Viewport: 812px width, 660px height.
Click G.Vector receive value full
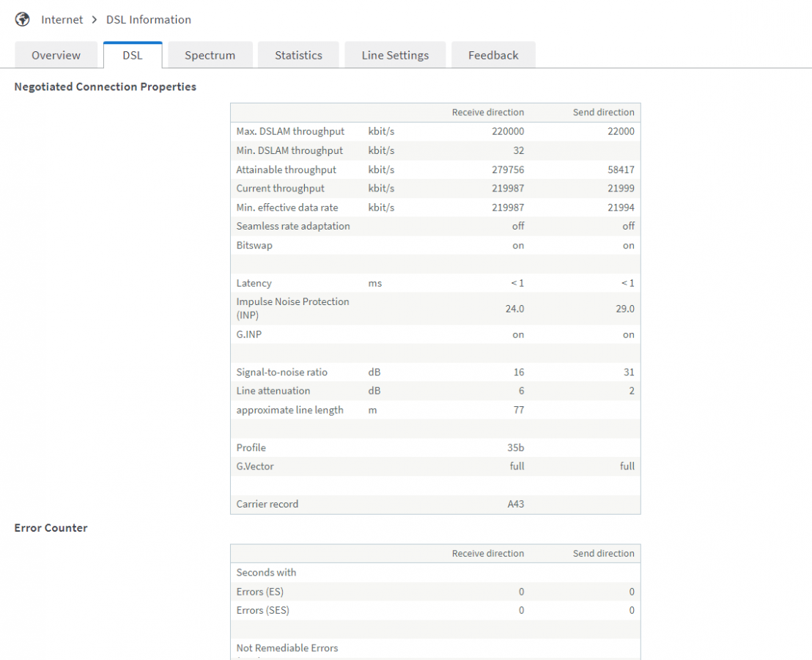pyautogui.click(x=517, y=466)
